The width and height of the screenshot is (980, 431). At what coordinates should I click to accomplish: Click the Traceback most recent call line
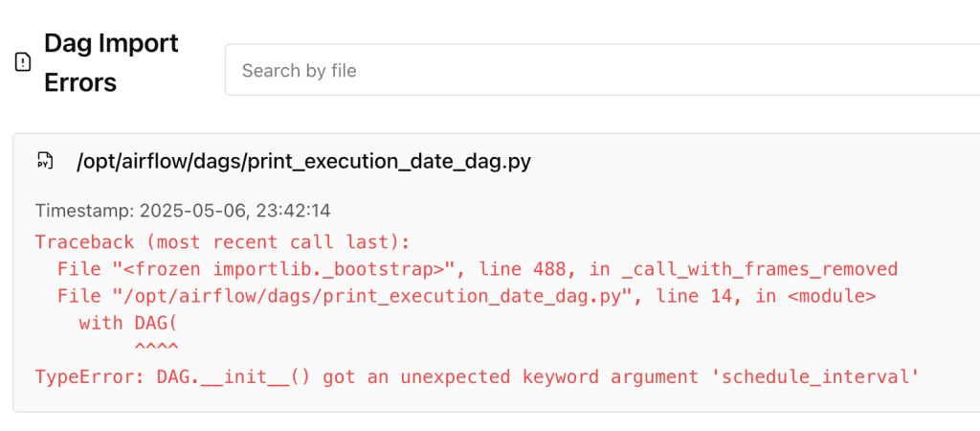click(222, 241)
